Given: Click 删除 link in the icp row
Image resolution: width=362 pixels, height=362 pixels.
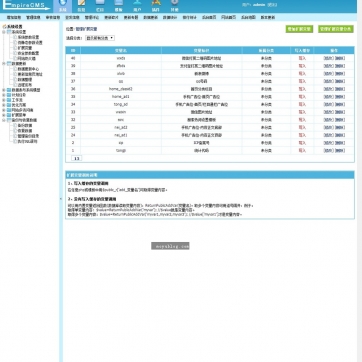Looking at the screenshot, I should pos(340,143).
